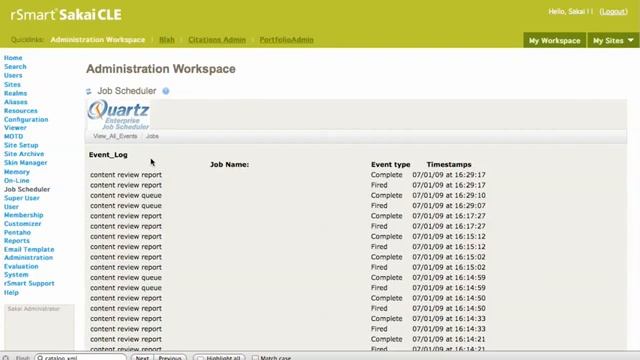Click the Job Scheduler help icon

click(166, 91)
